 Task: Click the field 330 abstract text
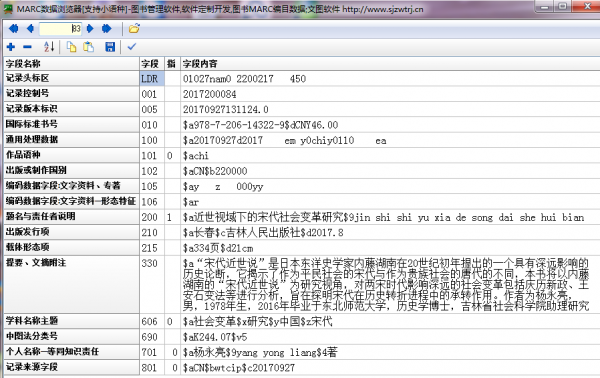click(x=386, y=284)
